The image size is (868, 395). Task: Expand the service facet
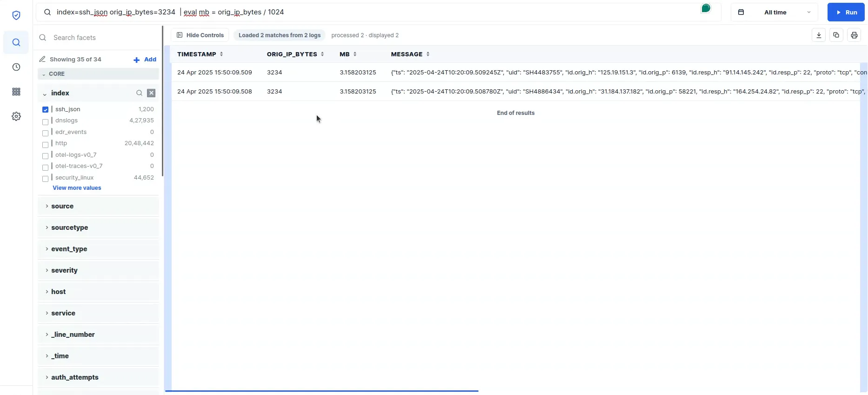coord(98,313)
